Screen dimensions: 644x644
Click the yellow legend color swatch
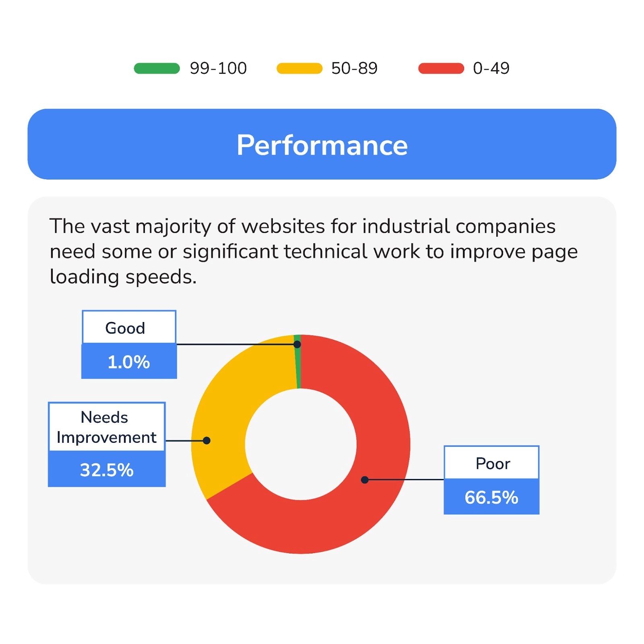299,68
